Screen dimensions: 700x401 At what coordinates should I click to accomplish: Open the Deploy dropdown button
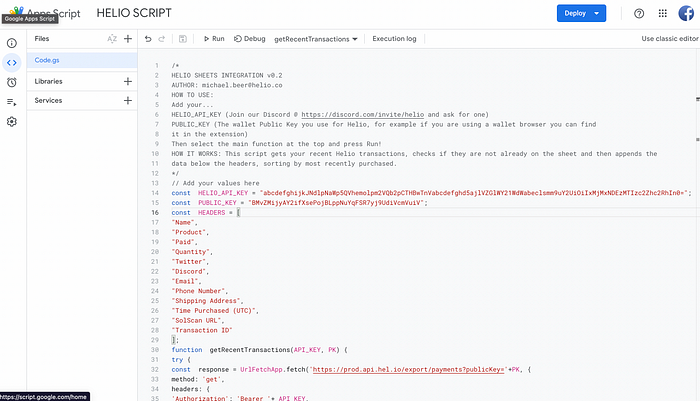[581, 13]
